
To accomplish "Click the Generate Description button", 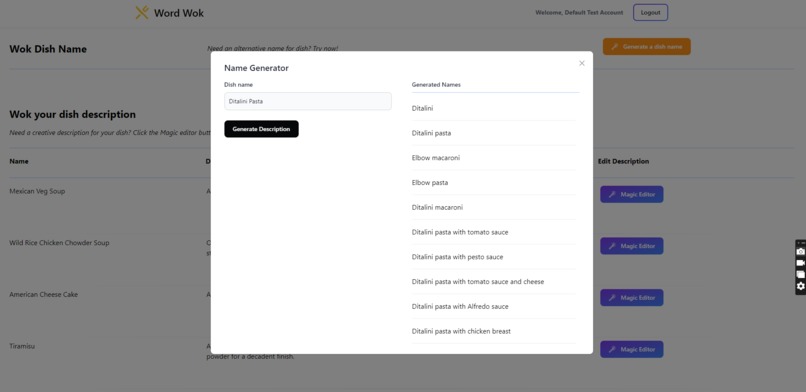I will (261, 129).
